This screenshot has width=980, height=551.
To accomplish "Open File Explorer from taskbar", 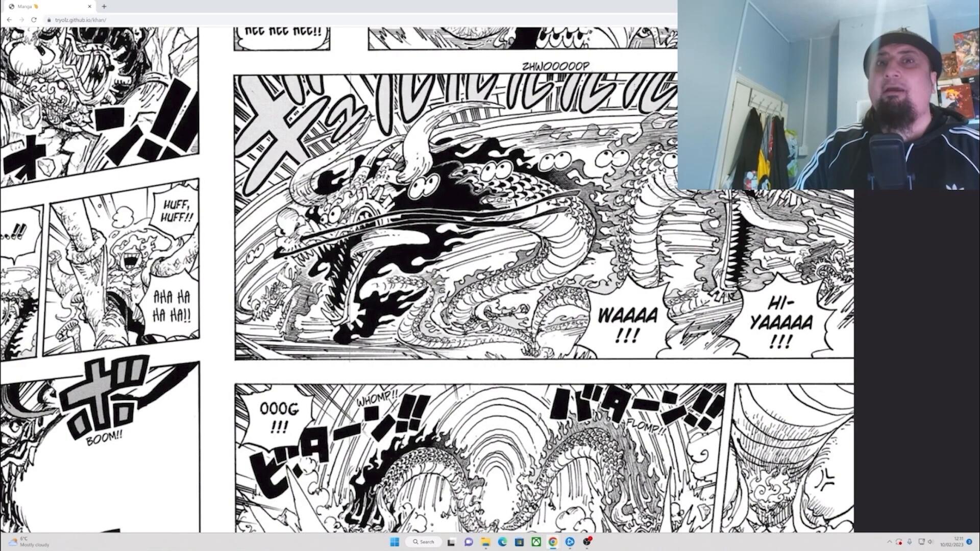I will pos(485,542).
